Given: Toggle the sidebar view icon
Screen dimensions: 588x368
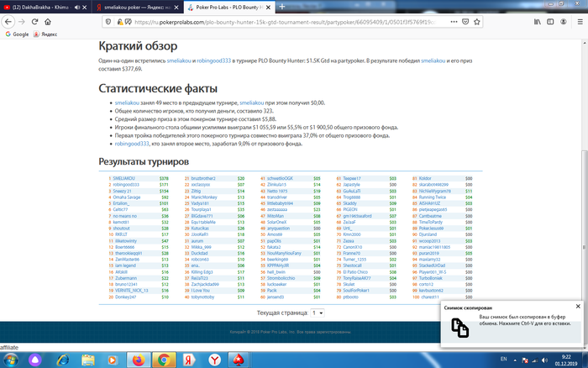Looking at the screenshot, I should point(550,22).
